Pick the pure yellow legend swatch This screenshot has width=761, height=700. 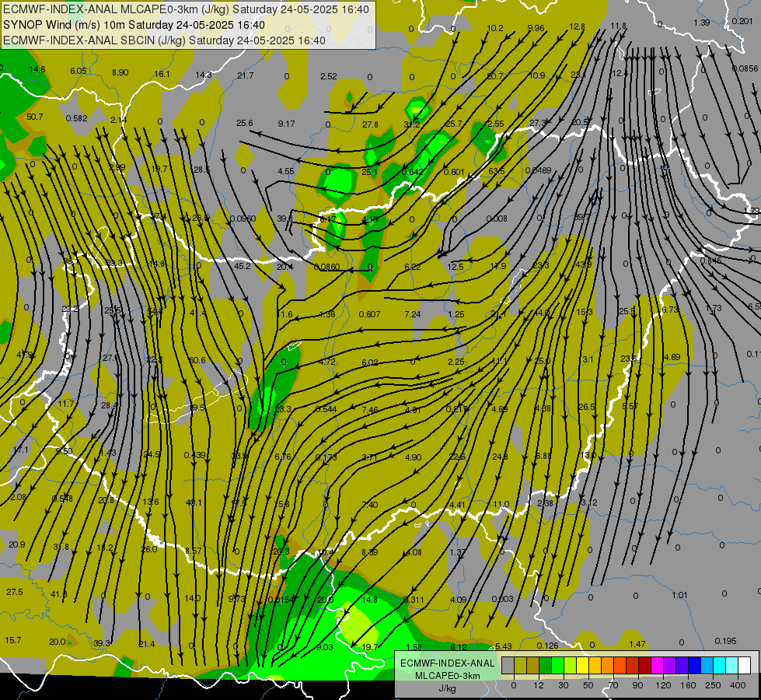tap(582, 666)
